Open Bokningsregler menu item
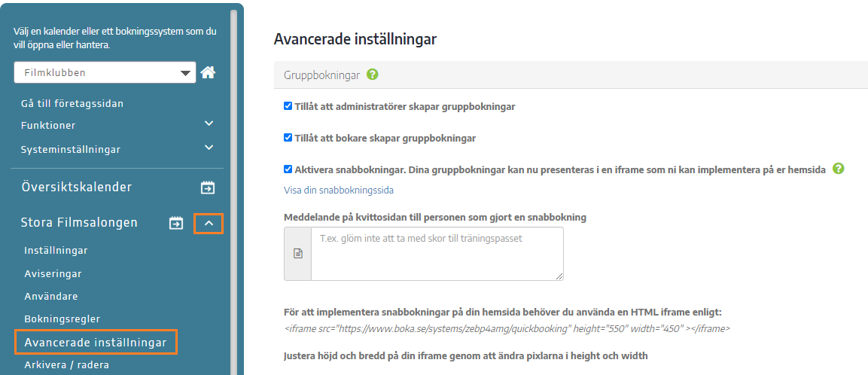This screenshot has width=868, height=375. pyautogui.click(x=62, y=319)
